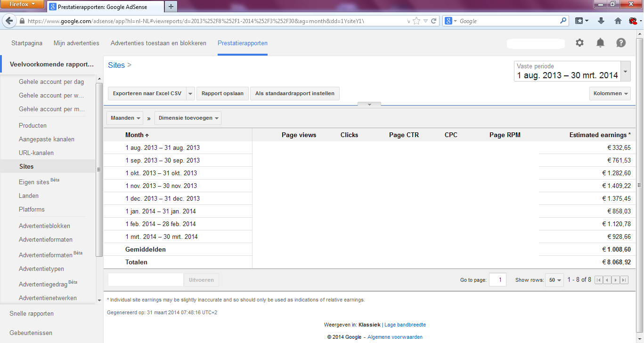644x343 pixels.
Task: Go to next page of results
Action: [616, 280]
